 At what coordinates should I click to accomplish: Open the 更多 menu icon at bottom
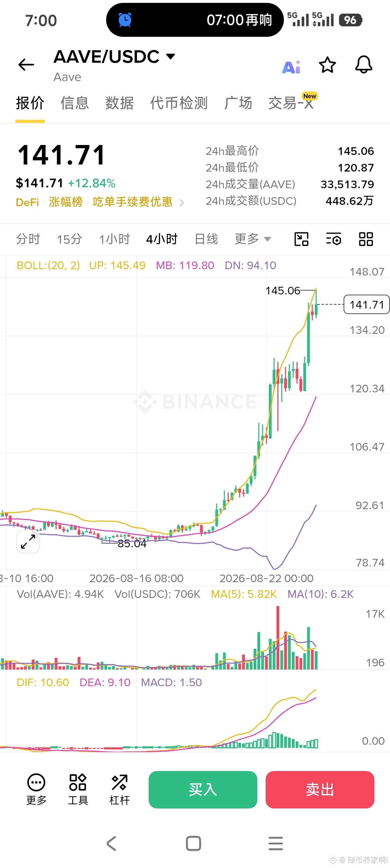tap(36, 790)
